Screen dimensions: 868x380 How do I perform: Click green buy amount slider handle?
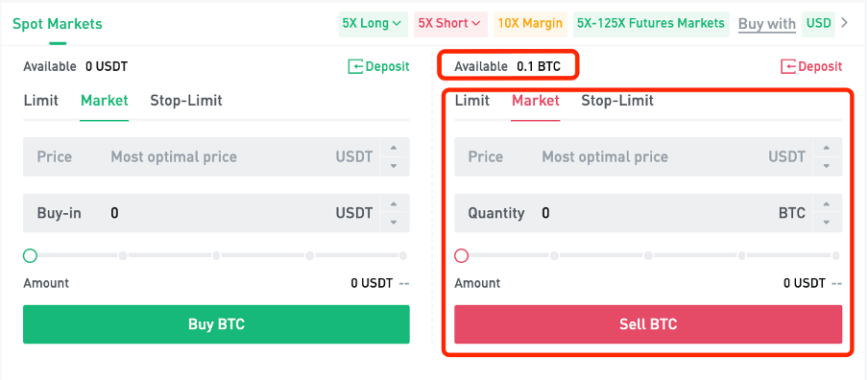point(30,255)
